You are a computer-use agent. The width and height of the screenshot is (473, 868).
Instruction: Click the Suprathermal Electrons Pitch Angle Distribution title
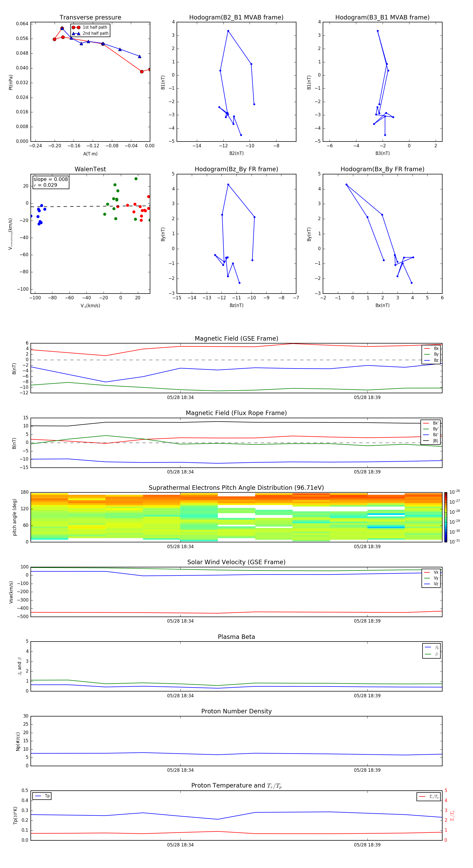(x=236, y=488)
